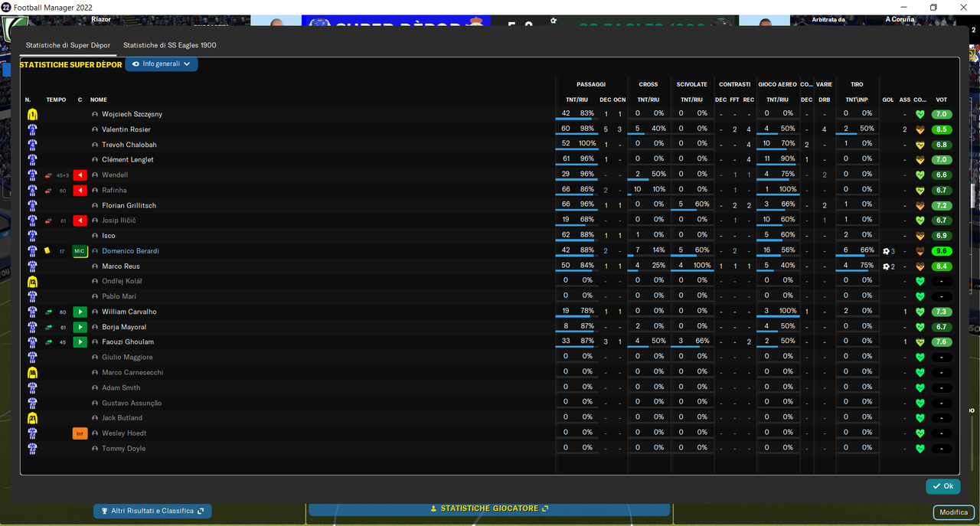Click Faouzi Ghoulam's green substituted-on arrow

tap(80, 342)
